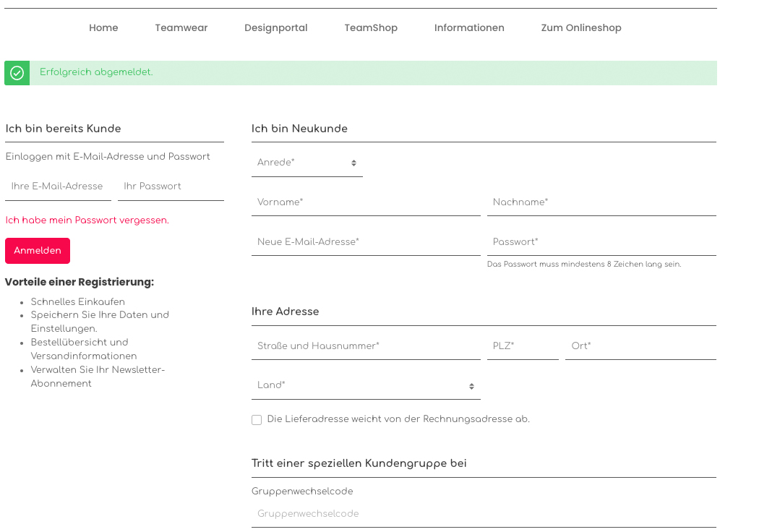Screen dimensions: 780x532
Task: Select the new customer Passwort field
Action: coord(602,242)
